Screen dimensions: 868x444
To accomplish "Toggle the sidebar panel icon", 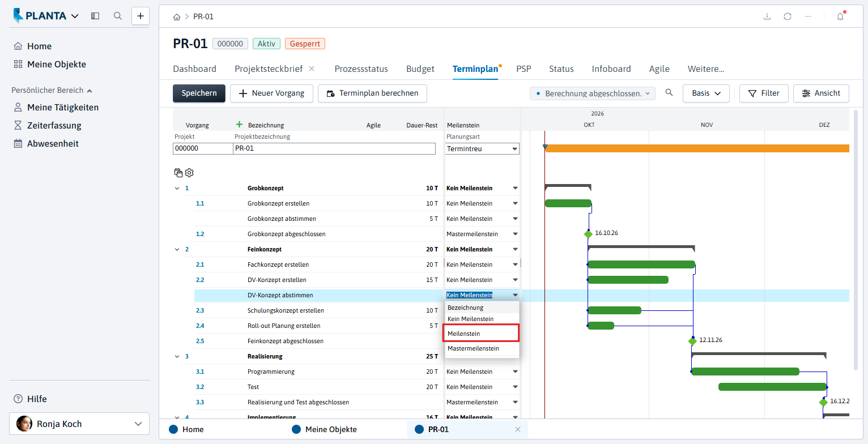I will click(x=95, y=16).
